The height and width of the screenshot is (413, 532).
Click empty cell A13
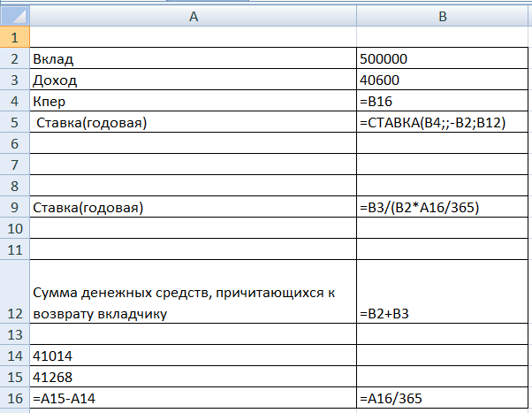(x=193, y=334)
